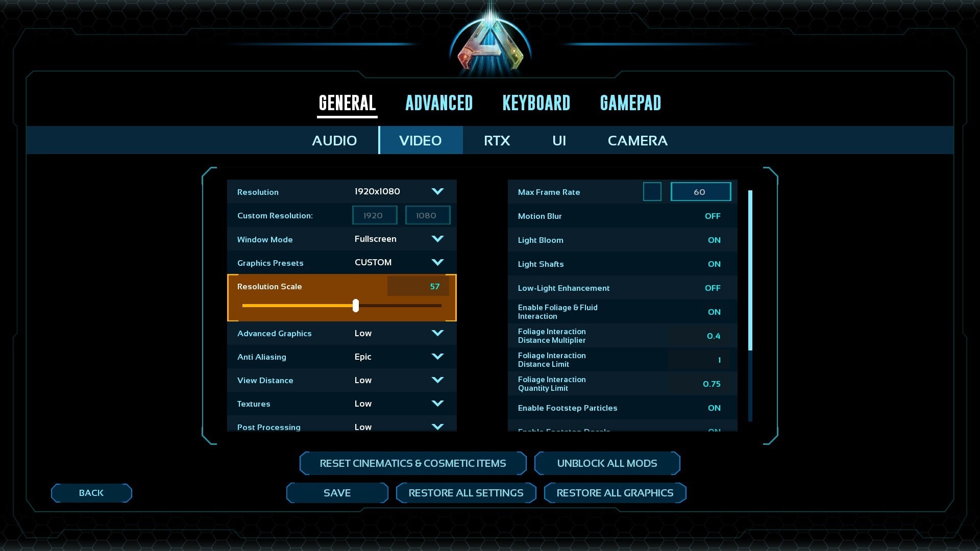Viewport: 980px width, 551px height.
Task: Expand the View Distance dropdown
Action: tap(437, 380)
